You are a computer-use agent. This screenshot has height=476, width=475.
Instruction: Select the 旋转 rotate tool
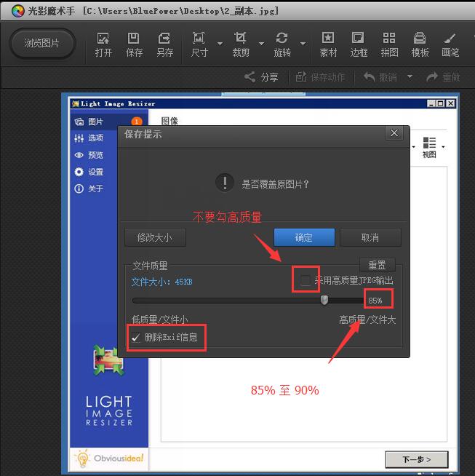282,45
